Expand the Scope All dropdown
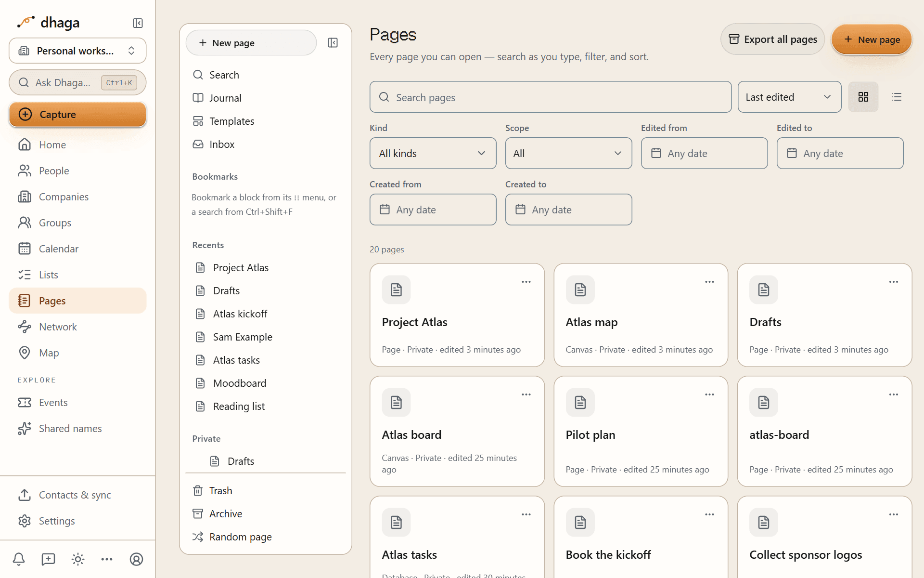Screen dimensions: 924x578 coord(568,153)
